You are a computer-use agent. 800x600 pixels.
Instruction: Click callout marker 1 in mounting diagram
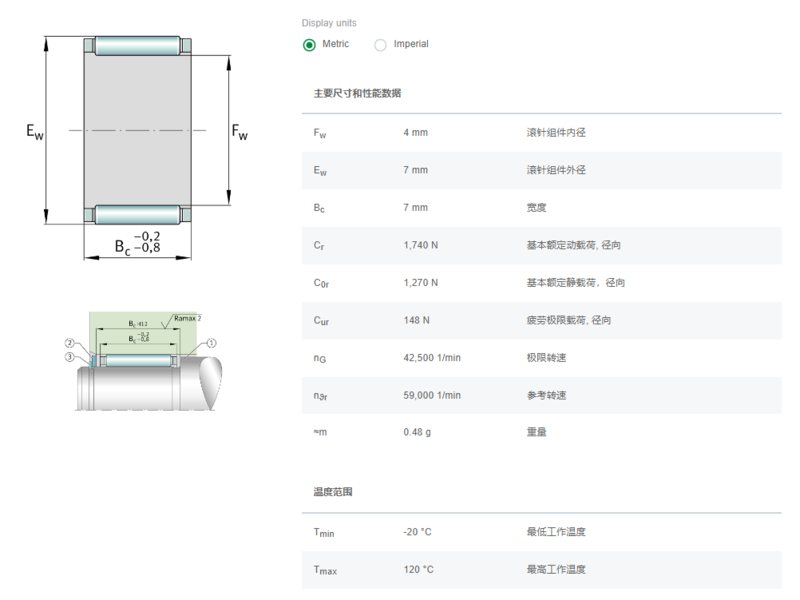pos(211,343)
